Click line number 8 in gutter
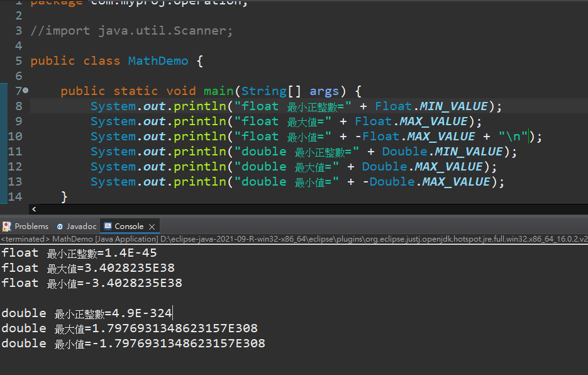The height and width of the screenshot is (375, 588). tap(18, 106)
